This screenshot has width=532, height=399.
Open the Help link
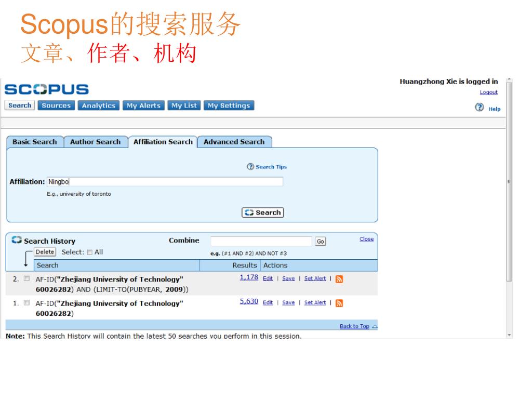(x=495, y=109)
